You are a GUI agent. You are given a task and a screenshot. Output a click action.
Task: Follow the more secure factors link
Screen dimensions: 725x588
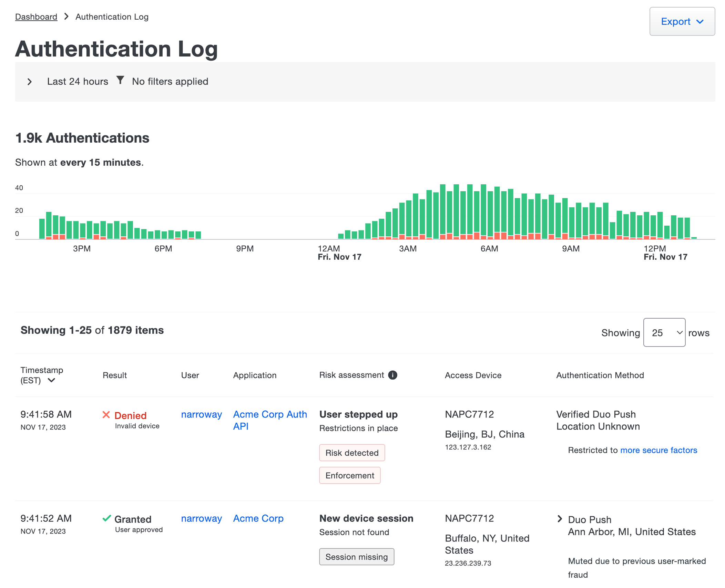coord(658,450)
